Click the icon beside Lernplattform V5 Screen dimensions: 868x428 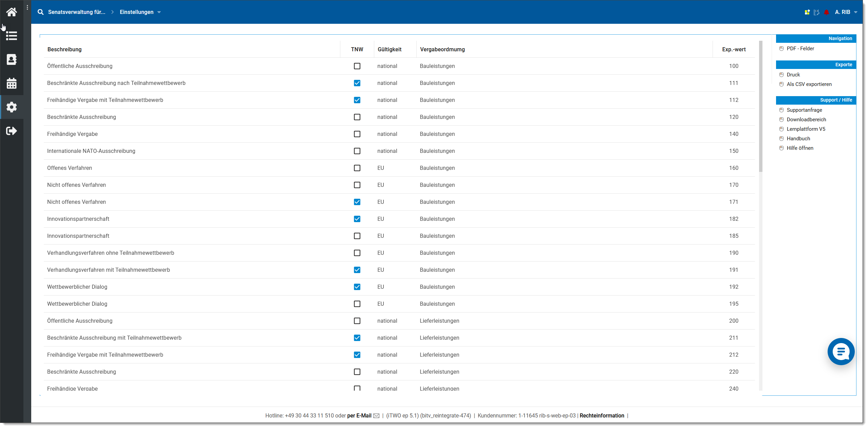781,129
